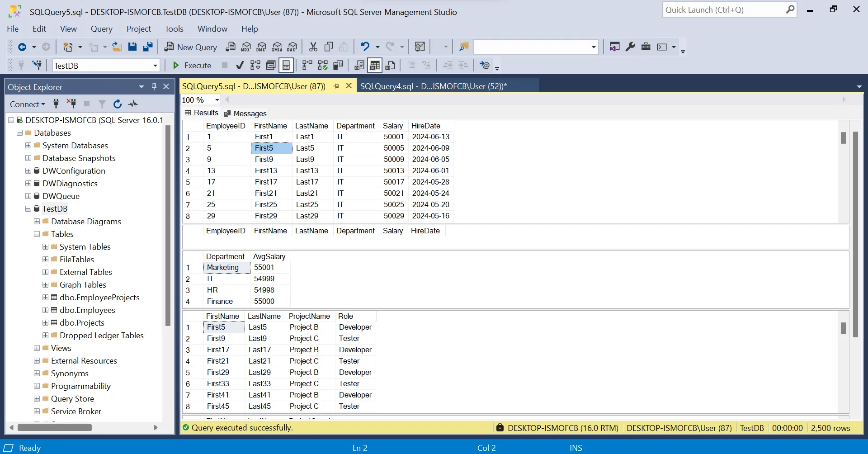Viewport: 868px width, 454px height.
Task: Open a Database Engine Query via its icon
Action: 231,47
